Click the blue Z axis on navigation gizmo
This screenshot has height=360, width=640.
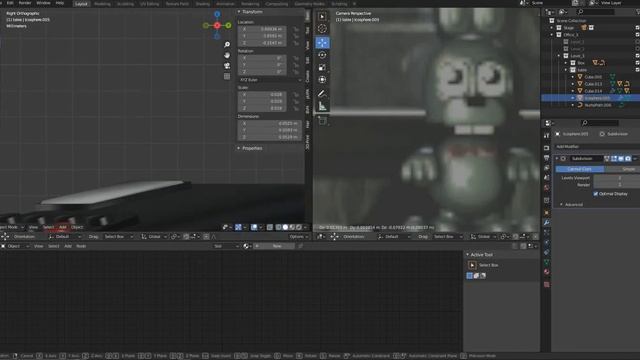[x=217, y=14]
